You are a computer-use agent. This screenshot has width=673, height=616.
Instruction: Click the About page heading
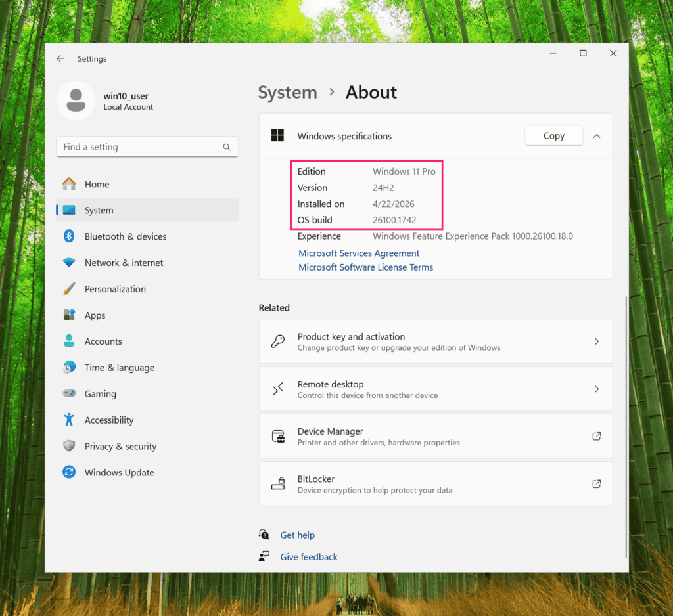click(x=371, y=92)
